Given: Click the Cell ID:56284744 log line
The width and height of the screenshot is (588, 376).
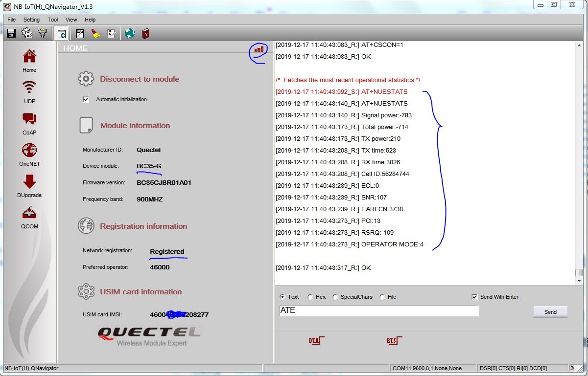Looking at the screenshot, I should 343,174.
